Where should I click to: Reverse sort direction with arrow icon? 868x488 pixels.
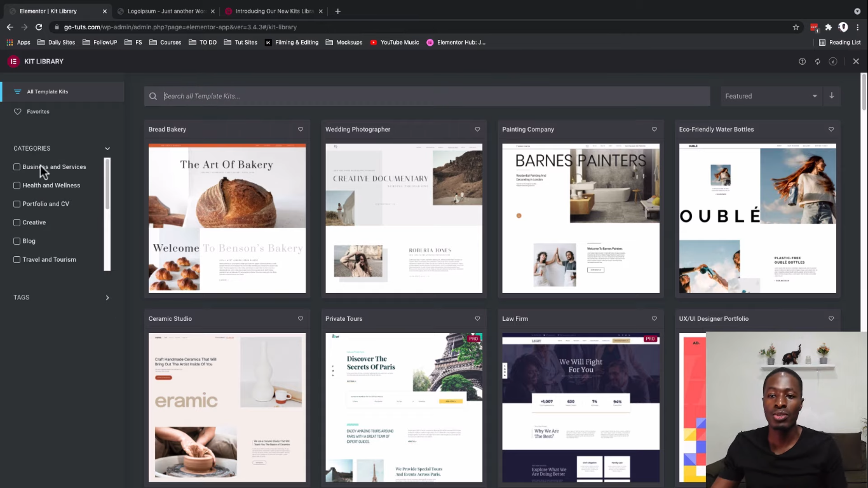click(832, 96)
